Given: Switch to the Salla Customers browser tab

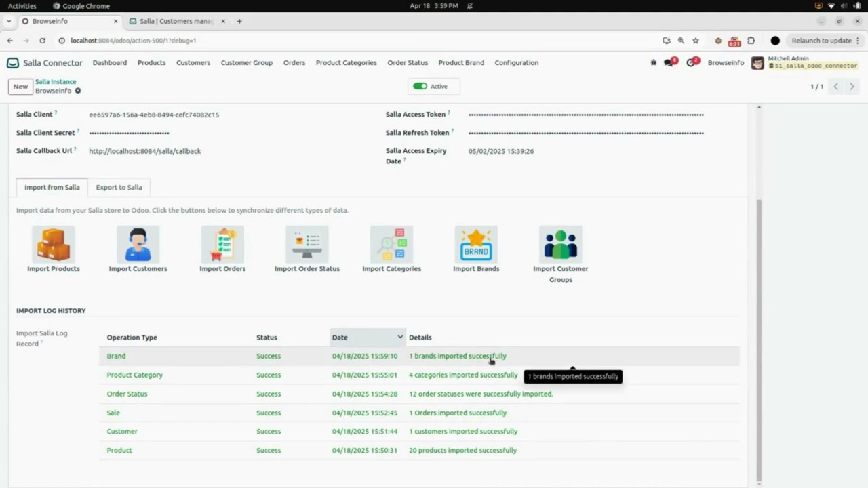Looking at the screenshot, I should pos(176,21).
